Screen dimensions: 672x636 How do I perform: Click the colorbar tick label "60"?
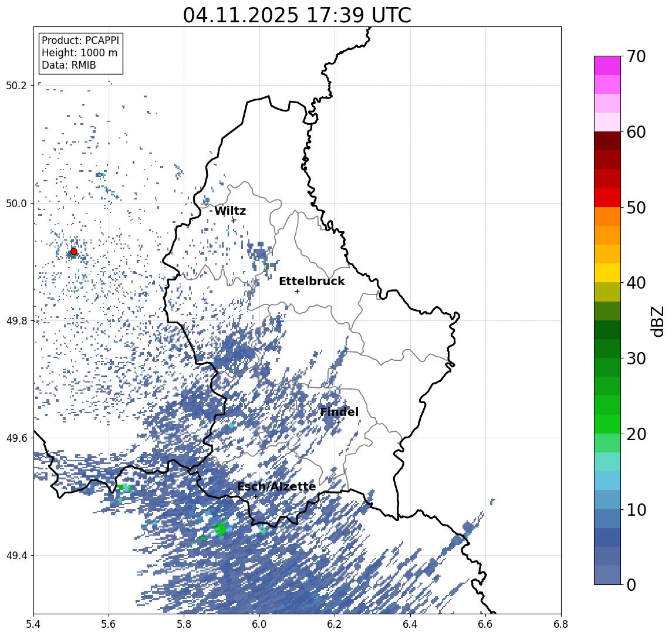pyautogui.click(x=636, y=132)
